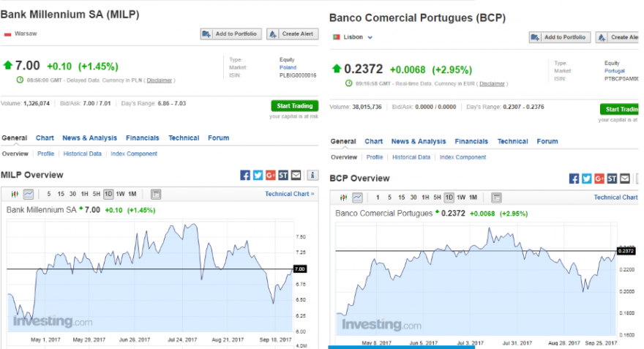Open BCP Forum tab

coord(547,141)
